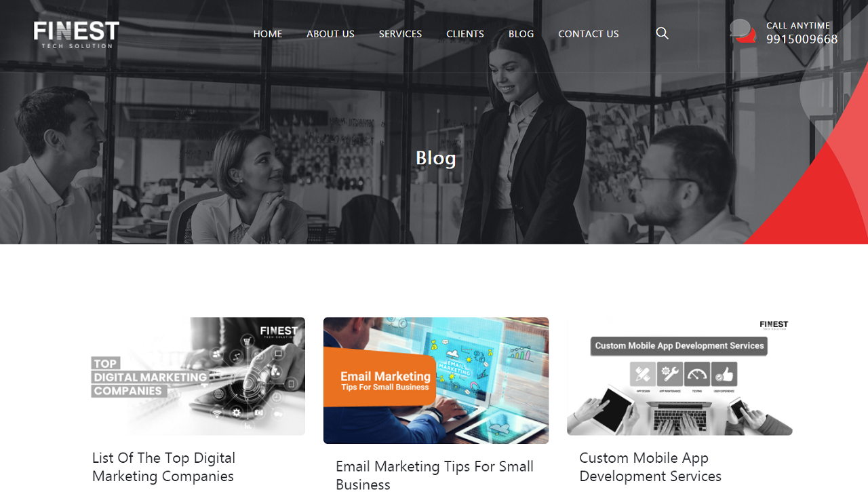
Task: Open Email Marketing Tips For Small Business article
Action: pyautogui.click(x=435, y=475)
